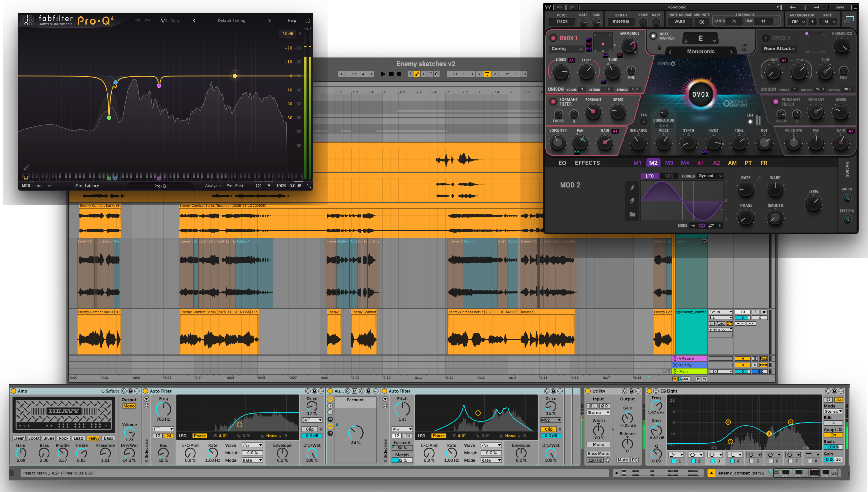Click the Arrangement Record button
This screenshot has width=868, height=492.
tap(399, 74)
